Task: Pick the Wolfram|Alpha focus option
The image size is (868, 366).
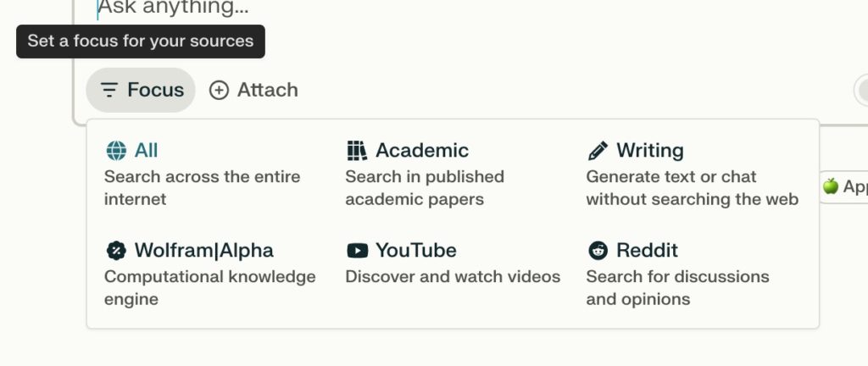Action: (x=203, y=251)
